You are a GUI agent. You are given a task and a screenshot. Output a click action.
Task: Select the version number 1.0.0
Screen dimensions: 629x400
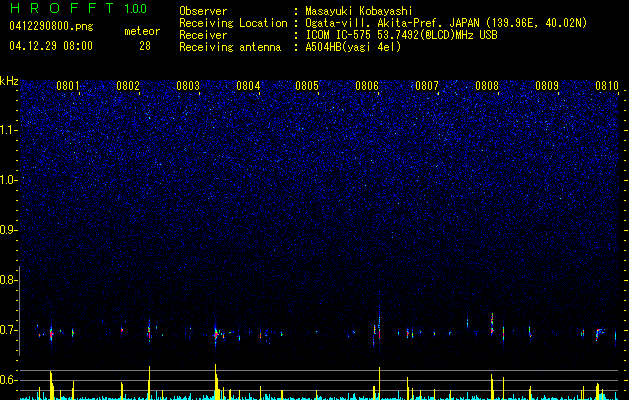coord(135,8)
